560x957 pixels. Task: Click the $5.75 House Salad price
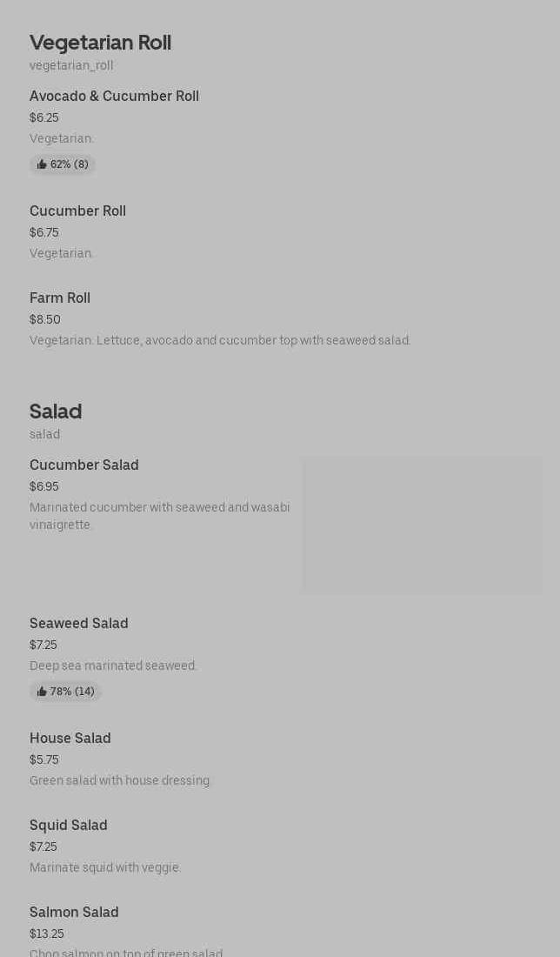(x=44, y=760)
